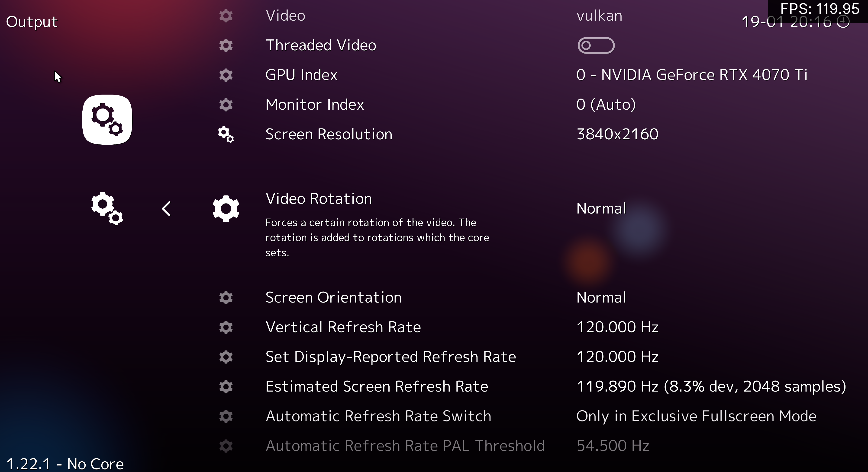
Task: Click the left chevron to go back
Action: [x=166, y=208]
